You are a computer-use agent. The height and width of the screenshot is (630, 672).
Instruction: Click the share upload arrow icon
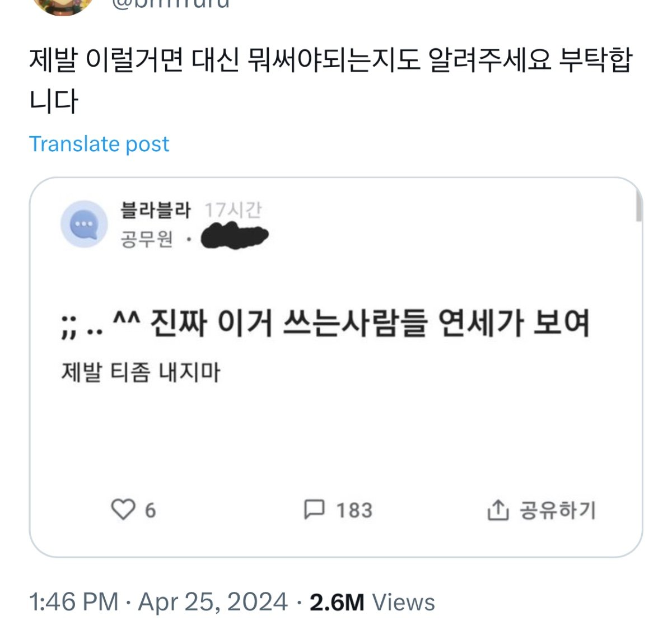[x=497, y=510]
